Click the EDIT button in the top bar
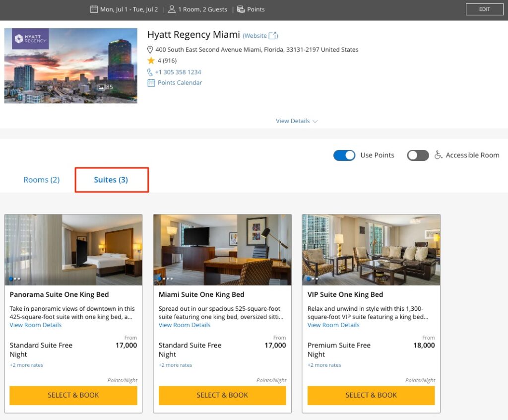Screen dimensions: 508x420 (484, 9)
